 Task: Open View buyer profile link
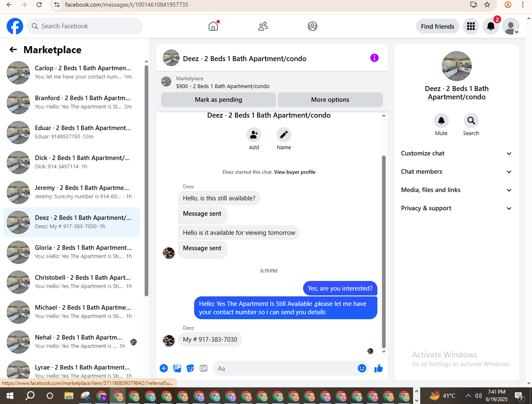coord(295,172)
